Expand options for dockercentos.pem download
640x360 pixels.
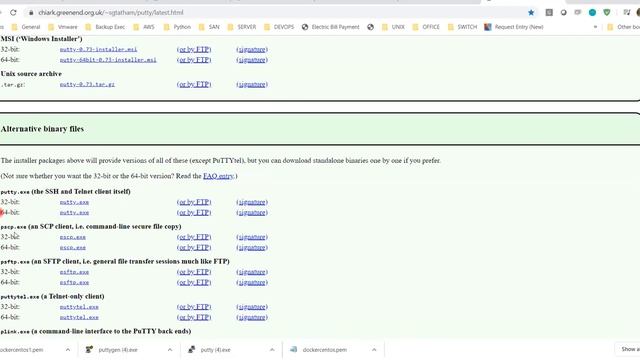(374, 350)
